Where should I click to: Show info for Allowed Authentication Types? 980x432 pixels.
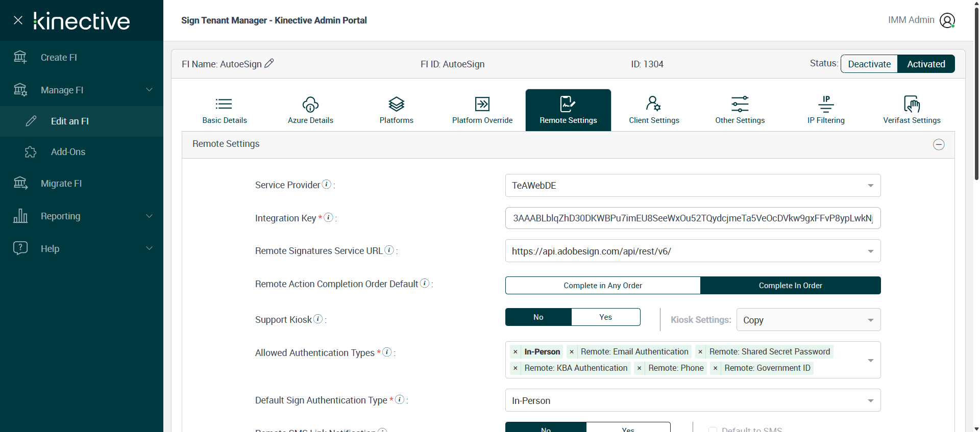(387, 352)
